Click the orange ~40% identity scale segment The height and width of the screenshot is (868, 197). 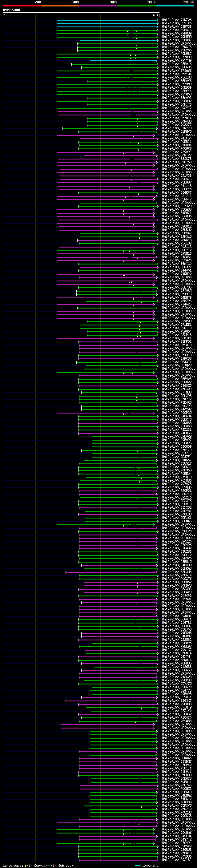pyautogui.click(x=60, y=6)
